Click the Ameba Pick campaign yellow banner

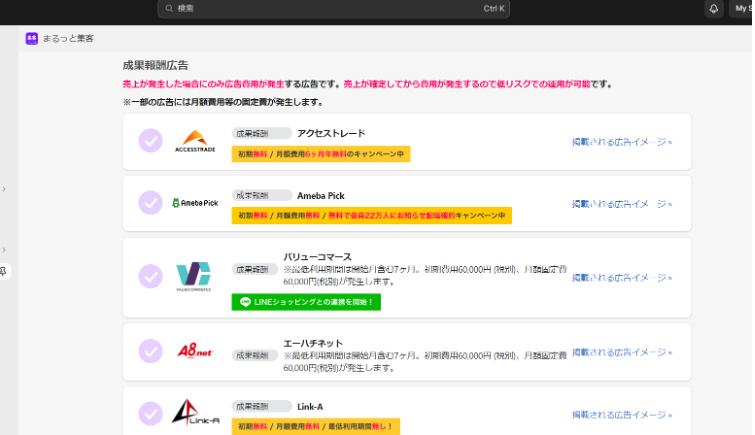point(372,215)
